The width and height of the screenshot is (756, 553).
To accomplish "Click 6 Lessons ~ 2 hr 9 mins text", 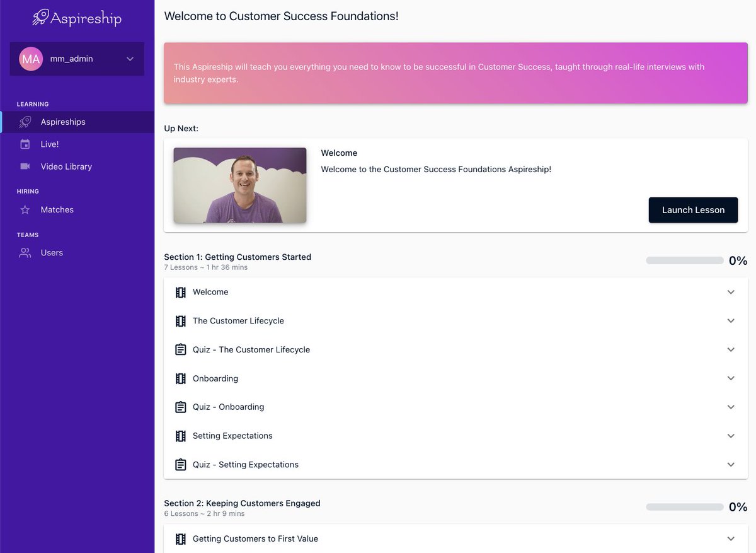I will tap(204, 513).
